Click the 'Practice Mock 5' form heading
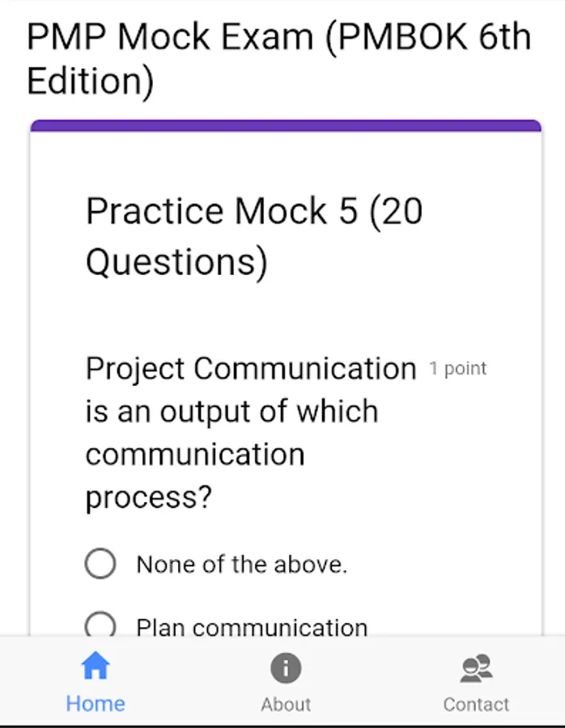This screenshot has height=728, width=565. tap(221, 212)
